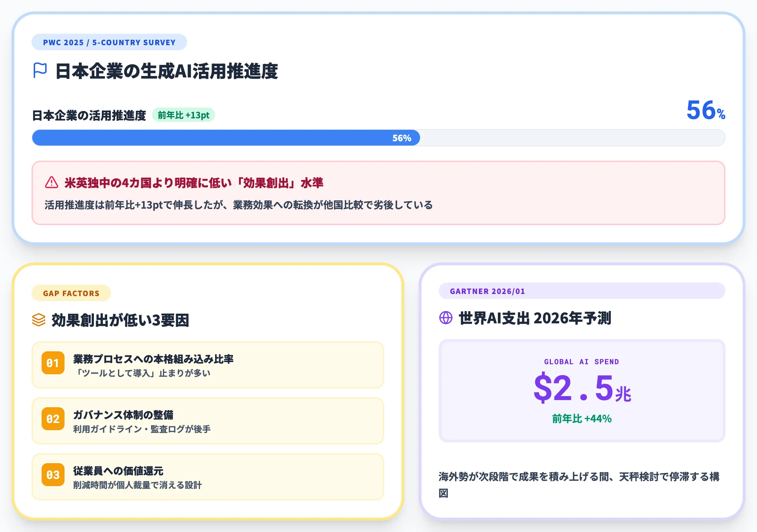The height and width of the screenshot is (532, 757).
Task: Click the green 前年比 +44% text
Action: coord(582,418)
